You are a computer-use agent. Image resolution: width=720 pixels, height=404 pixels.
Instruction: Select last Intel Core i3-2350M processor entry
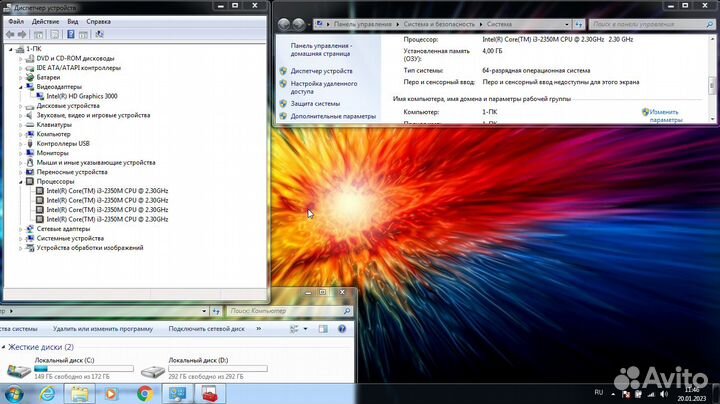point(107,219)
